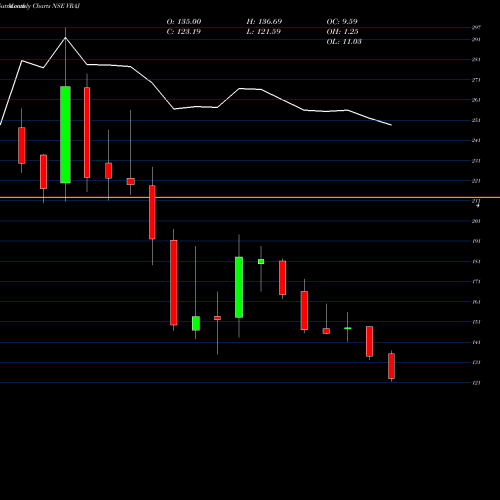Click the 297 price axis label

click(x=476, y=28)
